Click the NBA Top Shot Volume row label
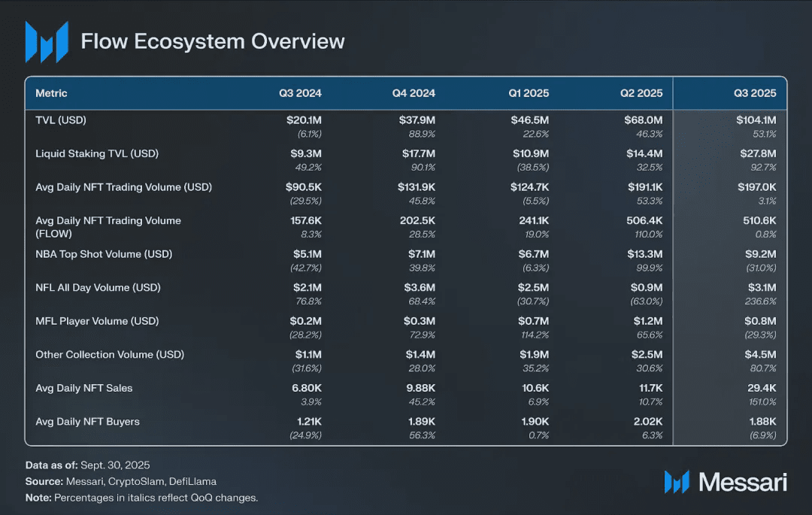This screenshot has width=812, height=515. click(x=104, y=254)
